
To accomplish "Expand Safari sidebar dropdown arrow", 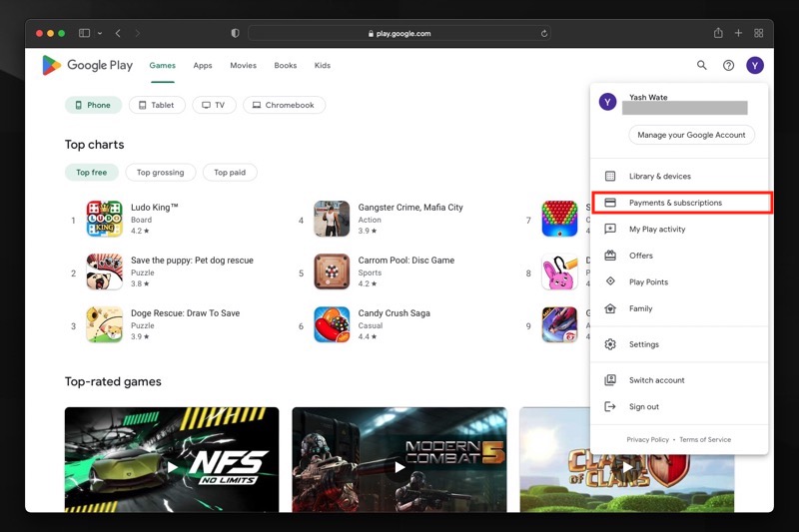I will 98,33.
